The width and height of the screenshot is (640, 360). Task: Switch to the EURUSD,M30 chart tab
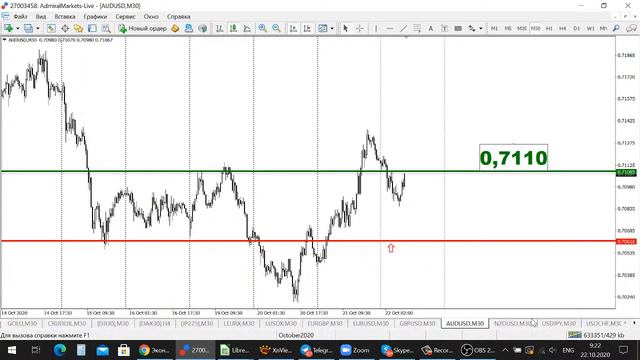click(371, 323)
